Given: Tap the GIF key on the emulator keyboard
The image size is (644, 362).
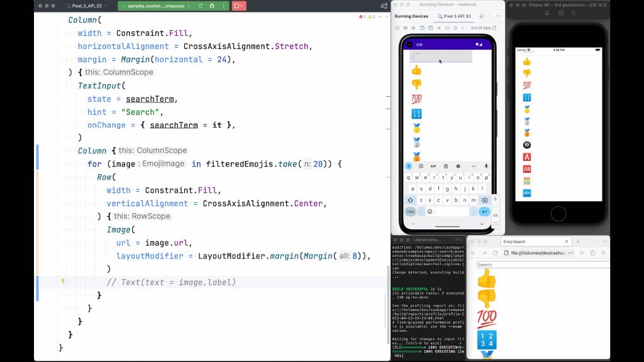Looking at the screenshot, I should [x=433, y=166].
